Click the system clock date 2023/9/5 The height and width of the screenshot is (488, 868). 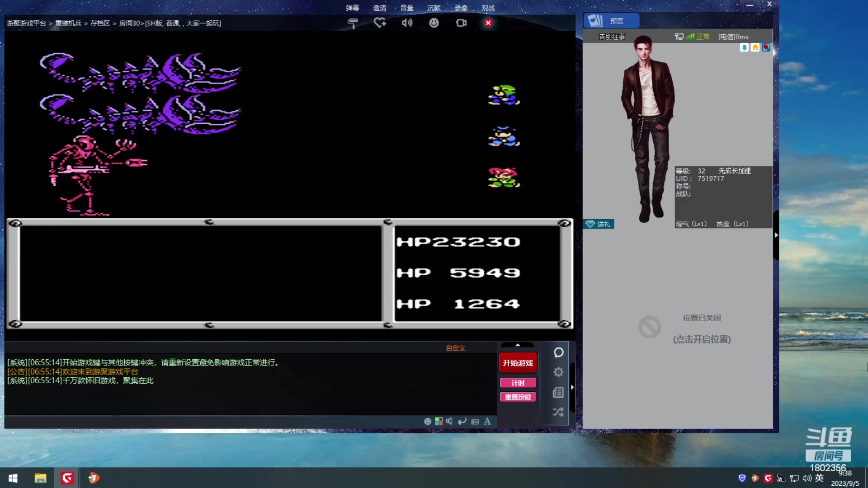point(845,483)
